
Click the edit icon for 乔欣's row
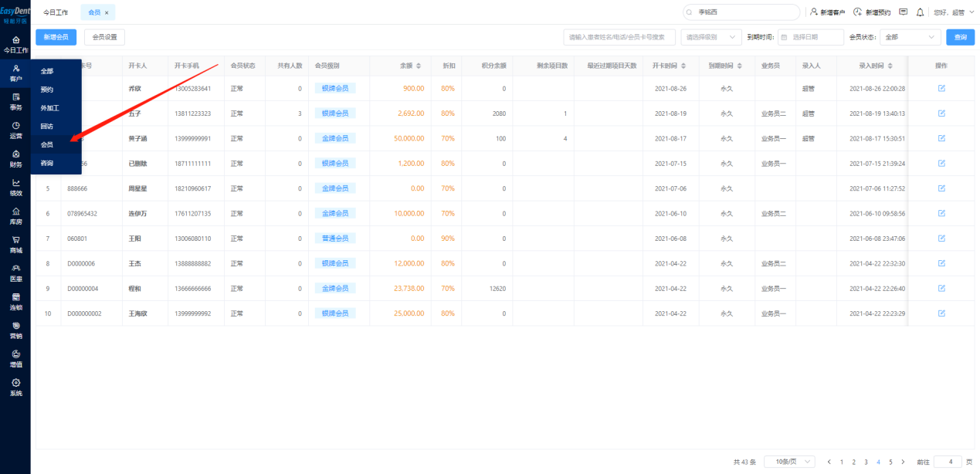coord(941,88)
